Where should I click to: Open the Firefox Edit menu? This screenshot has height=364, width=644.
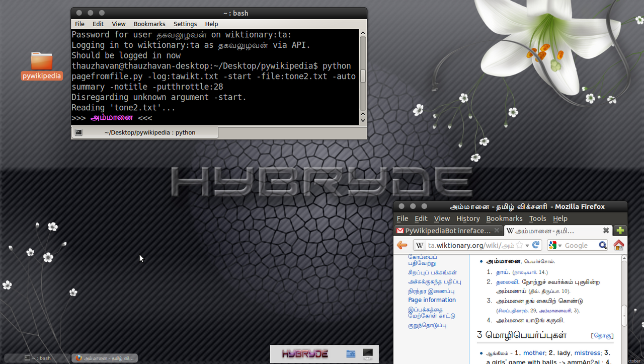pyautogui.click(x=421, y=218)
